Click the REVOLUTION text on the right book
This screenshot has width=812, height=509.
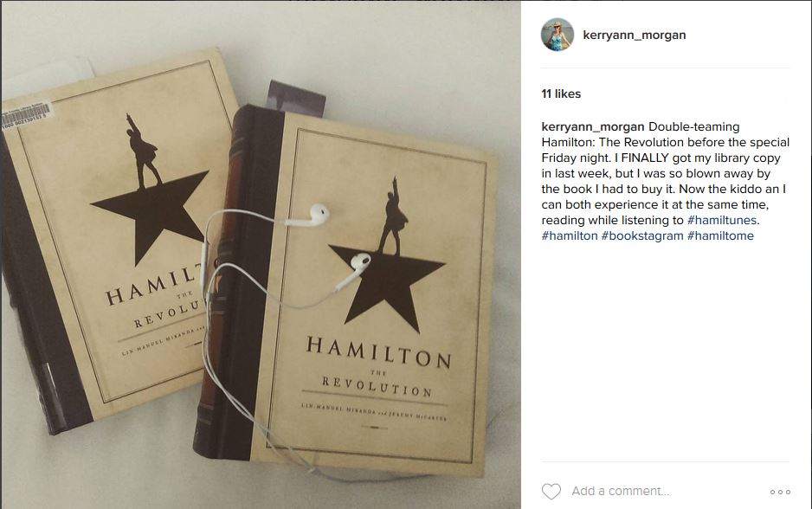point(377,387)
